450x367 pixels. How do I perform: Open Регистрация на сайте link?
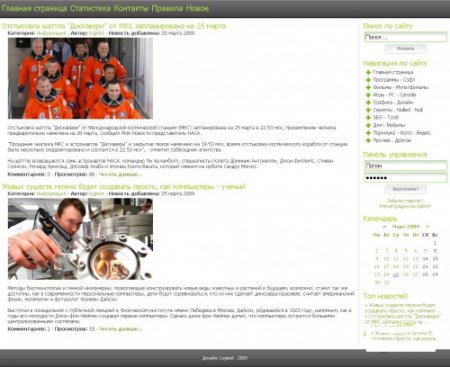click(405, 206)
